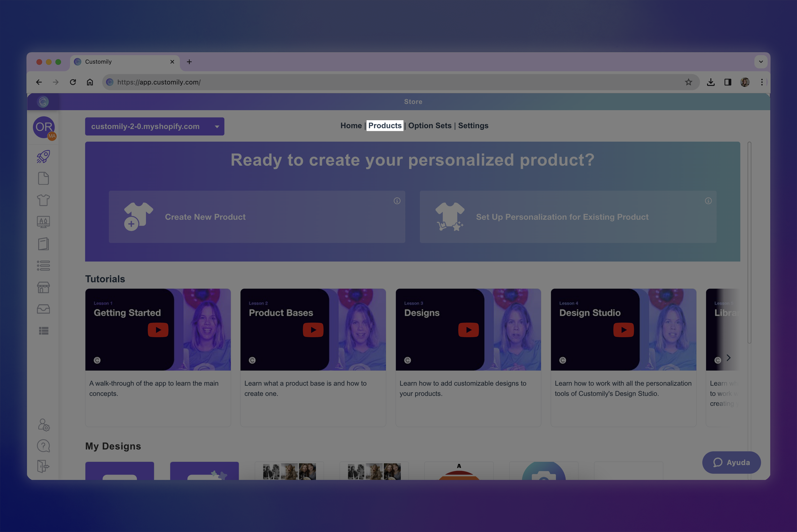Viewport: 797px width, 532px height.
Task: Select the store icon in the sidebar
Action: pos(43,287)
